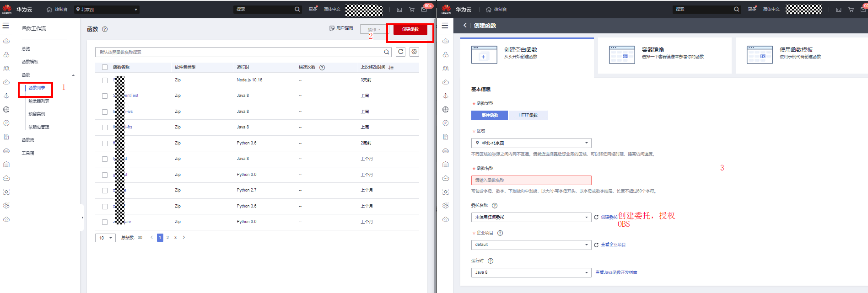
Task: Open the 用户指南 link
Action: click(341, 28)
